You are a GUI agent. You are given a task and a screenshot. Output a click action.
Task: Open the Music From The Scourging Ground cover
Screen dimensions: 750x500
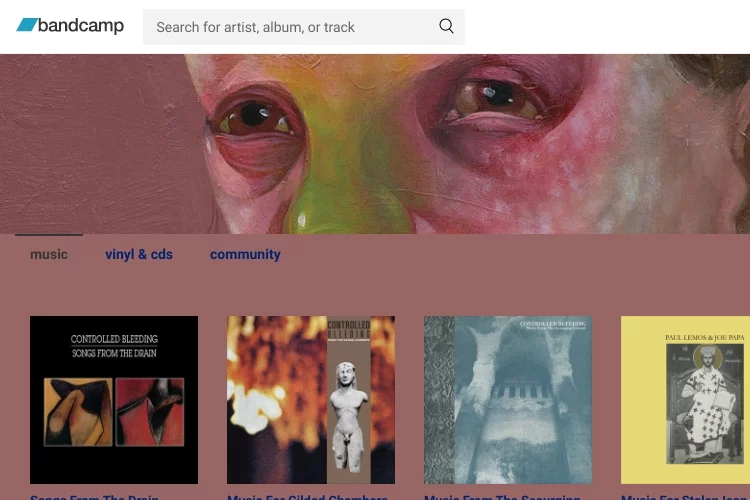point(508,400)
